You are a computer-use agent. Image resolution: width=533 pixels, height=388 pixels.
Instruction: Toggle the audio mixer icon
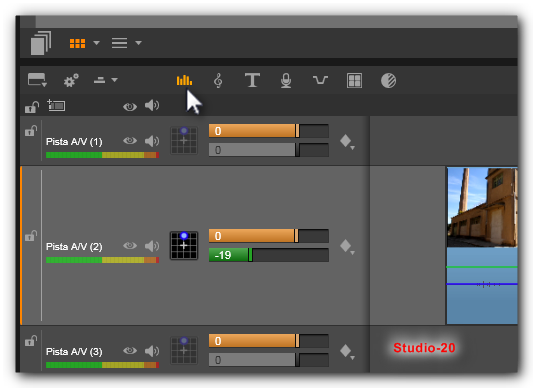coord(184,80)
